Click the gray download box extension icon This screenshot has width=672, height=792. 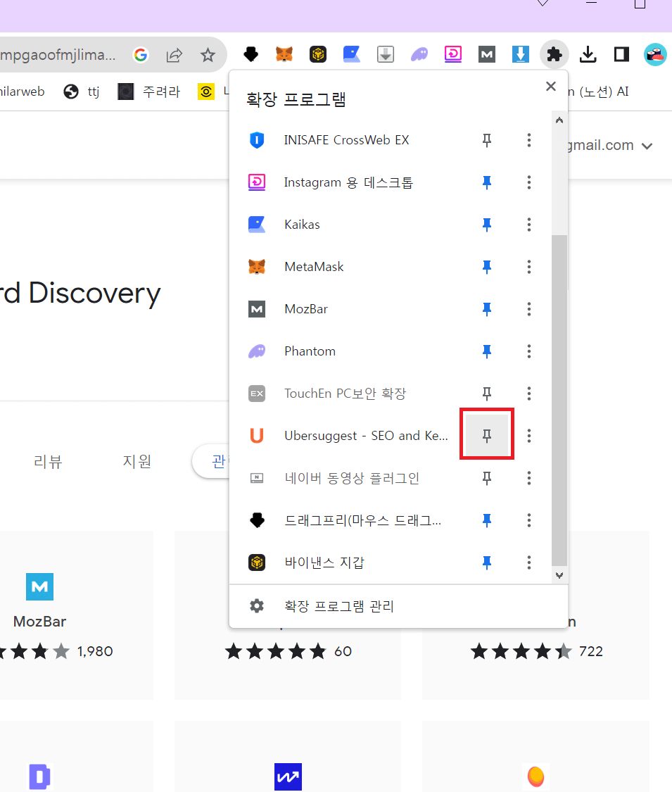click(385, 54)
